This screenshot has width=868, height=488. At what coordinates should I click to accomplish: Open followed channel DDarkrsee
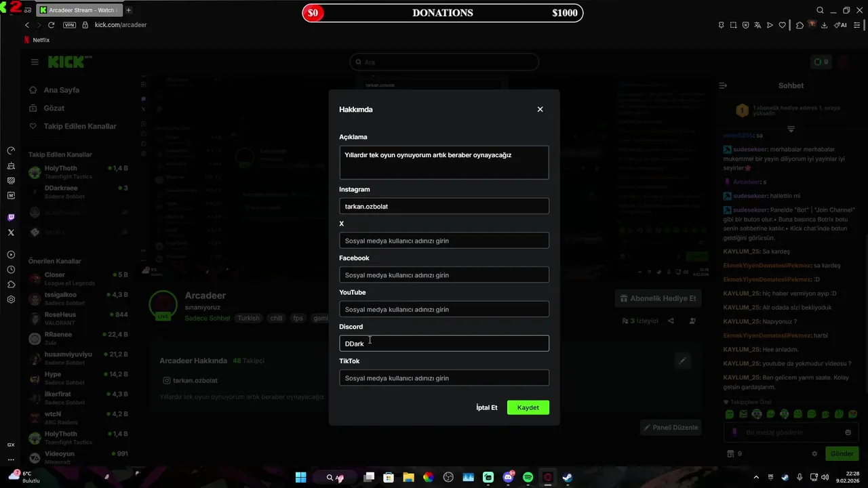[x=78, y=192]
